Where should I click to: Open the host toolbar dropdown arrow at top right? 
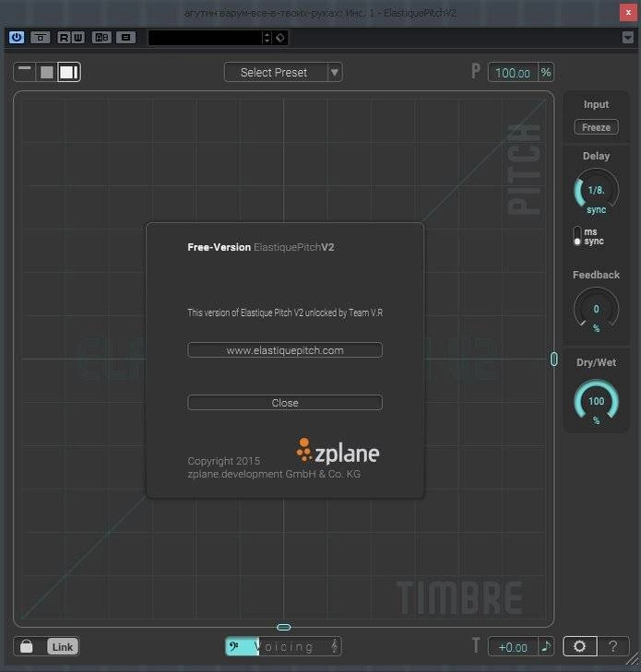tap(628, 38)
